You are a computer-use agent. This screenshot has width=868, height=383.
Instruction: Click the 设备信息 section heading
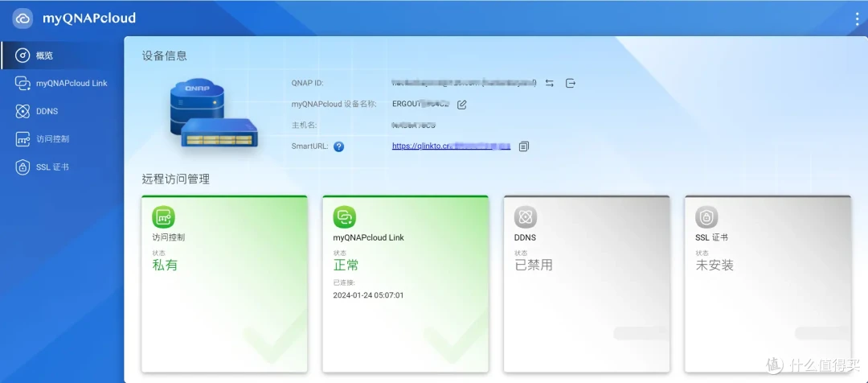tap(165, 56)
